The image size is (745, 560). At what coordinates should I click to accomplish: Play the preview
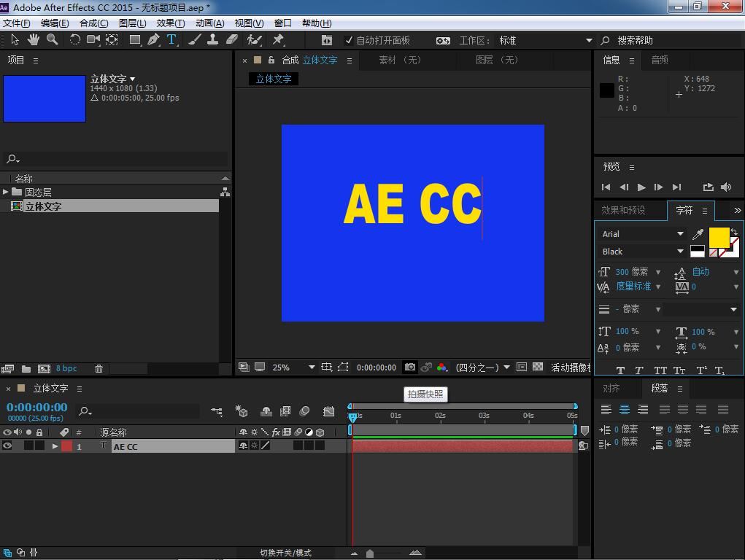(x=641, y=187)
